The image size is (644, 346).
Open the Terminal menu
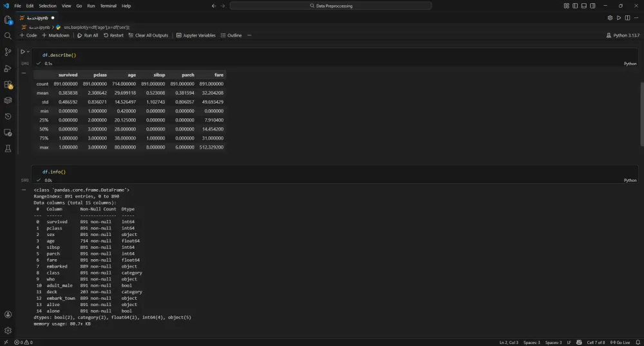coord(108,6)
